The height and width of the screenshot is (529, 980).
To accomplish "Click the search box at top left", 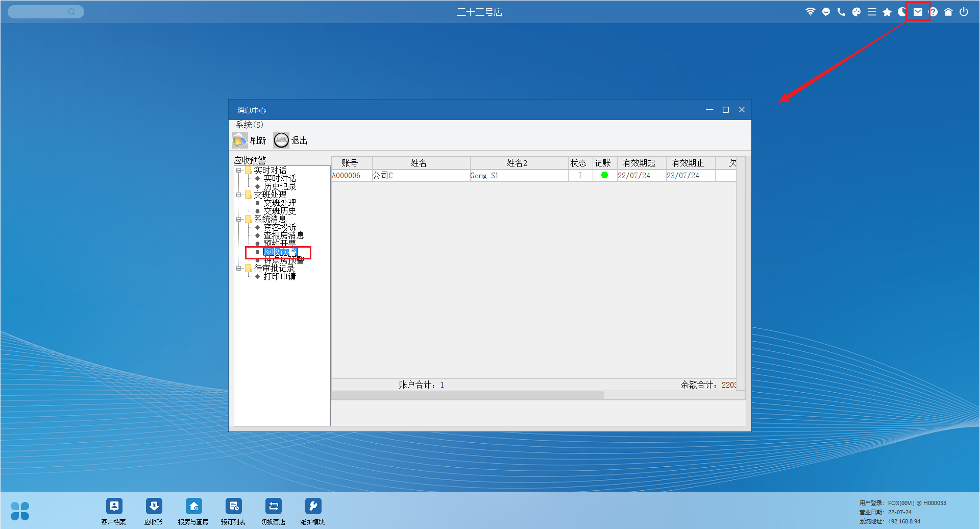I will point(41,12).
